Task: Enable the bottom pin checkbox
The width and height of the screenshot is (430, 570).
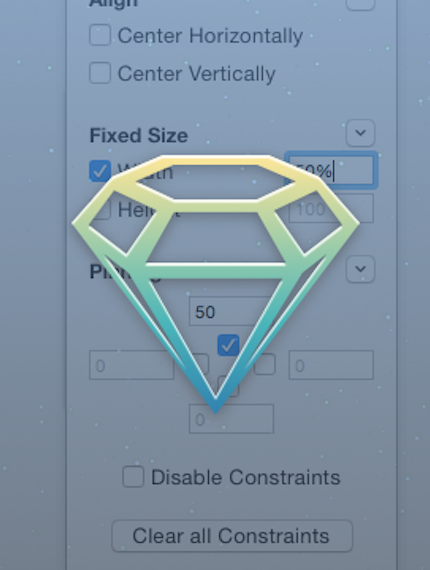Action: pos(228,386)
